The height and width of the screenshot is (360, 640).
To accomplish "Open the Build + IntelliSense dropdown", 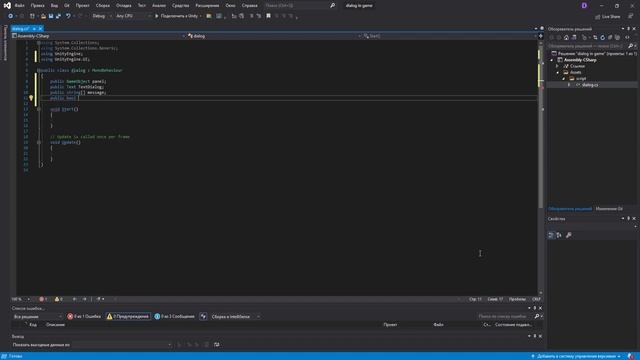I will (235, 316).
